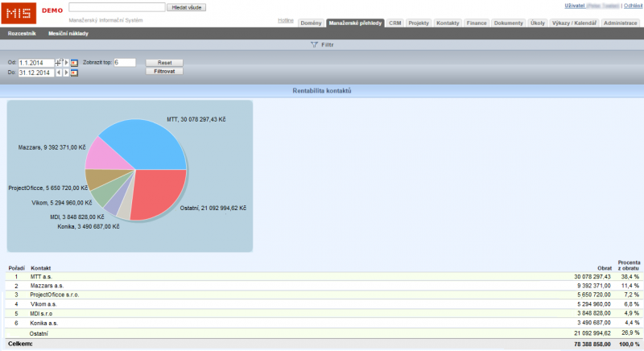Open the Měsíční náklady submenu item
Screen dimensions: 644x351
[x=68, y=34]
